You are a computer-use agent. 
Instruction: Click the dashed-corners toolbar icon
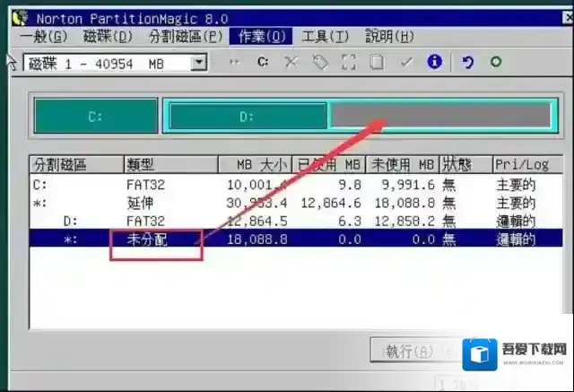349,62
